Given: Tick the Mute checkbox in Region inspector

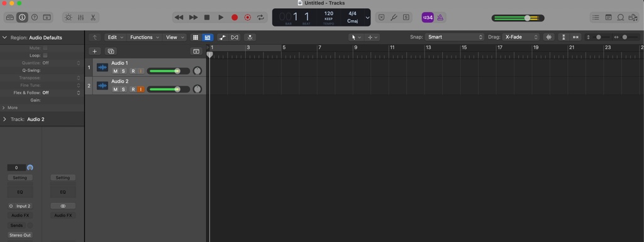Looking at the screenshot, I should tap(45, 48).
